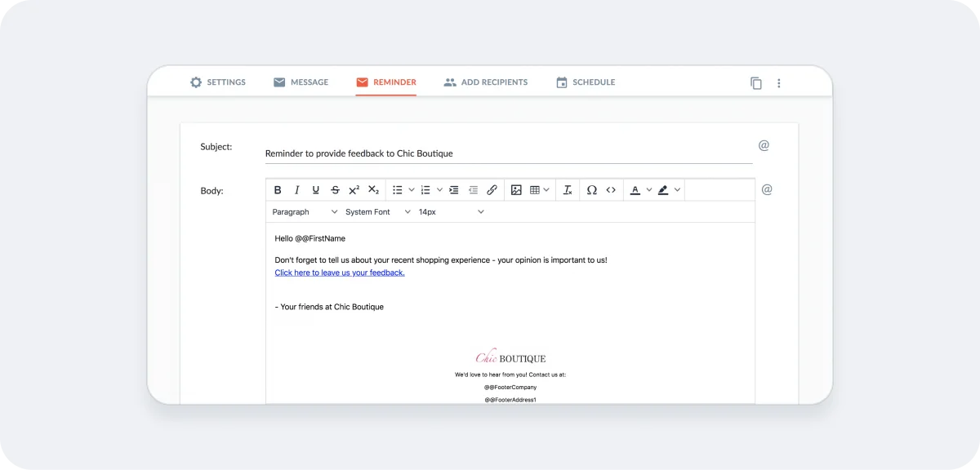Click the subject line input field
Image resolution: width=980 pixels, height=470 pixels.
[490, 153]
